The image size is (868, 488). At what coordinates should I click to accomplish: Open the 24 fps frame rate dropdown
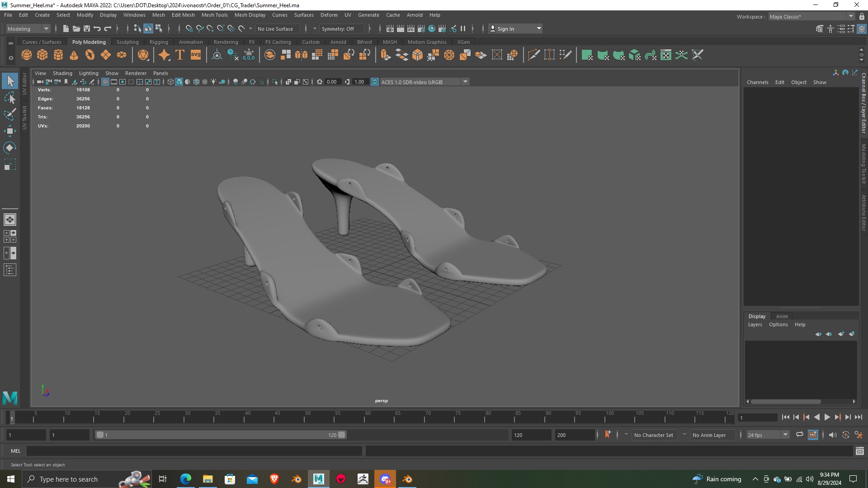click(x=768, y=435)
